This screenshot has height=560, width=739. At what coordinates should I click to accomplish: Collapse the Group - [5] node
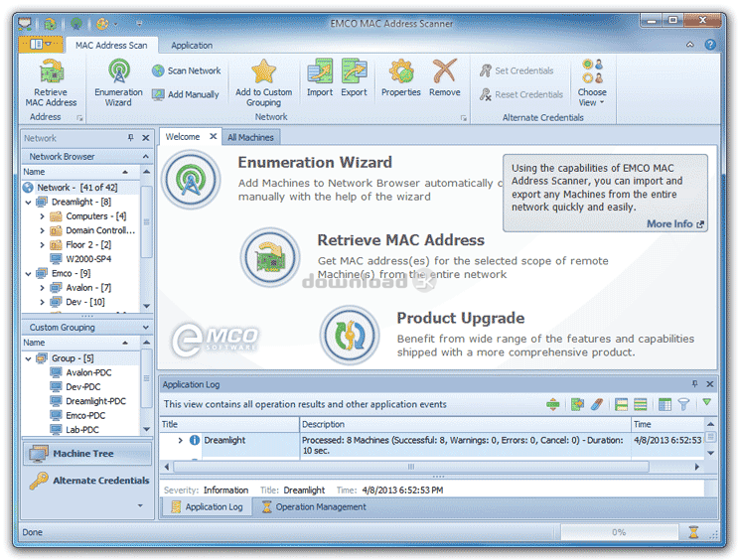(x=28, y=358)
